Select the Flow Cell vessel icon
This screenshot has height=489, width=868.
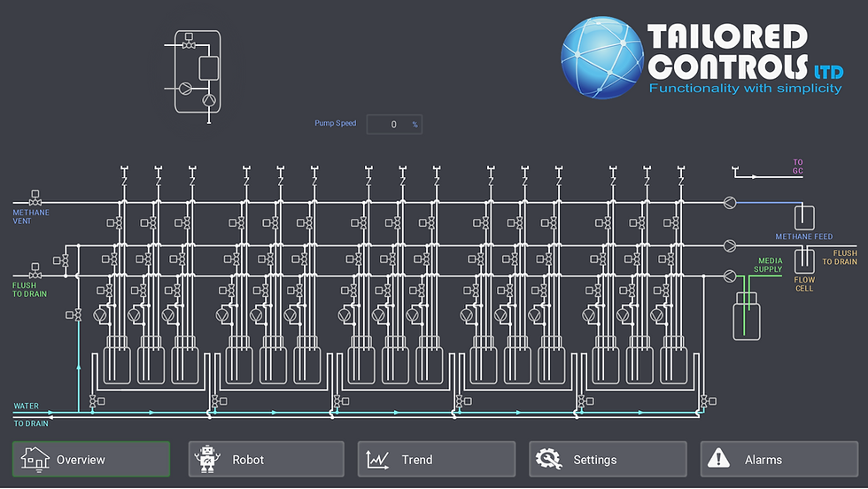point(804,260)
